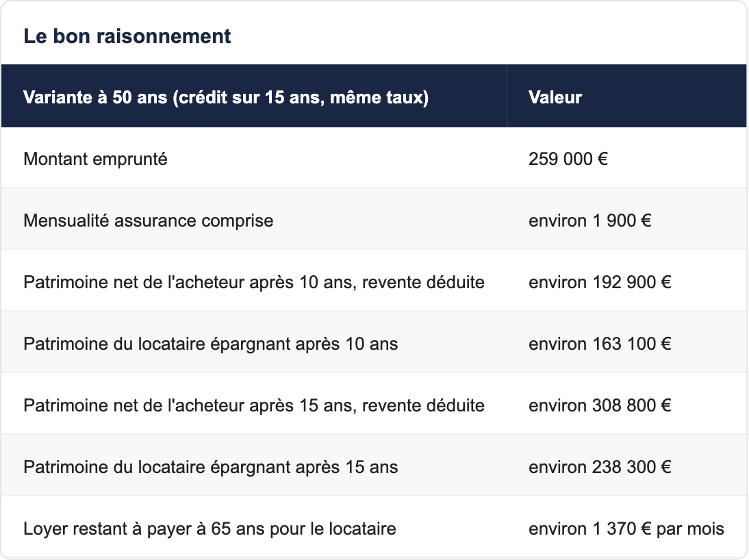The width and height of the screenshot is (749, 560).
Task: Select the buyer's net wealth after 10 years label
Action: click(x=254, y=282)
